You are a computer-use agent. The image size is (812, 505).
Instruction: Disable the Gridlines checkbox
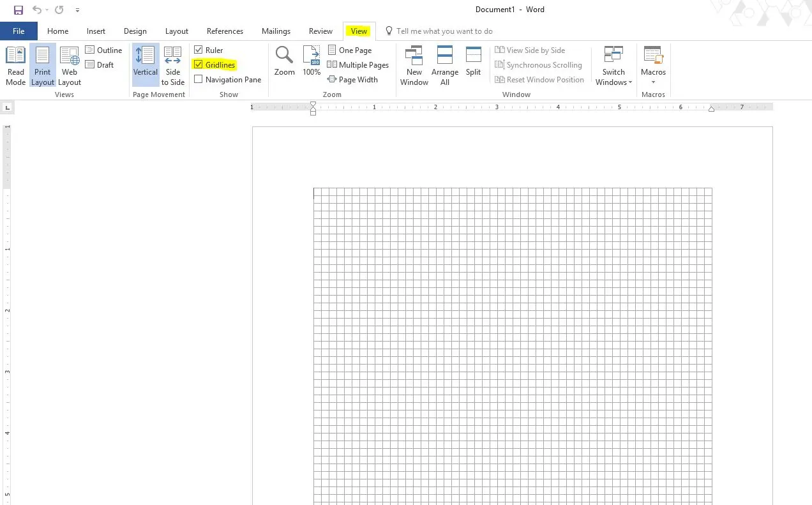199,64
